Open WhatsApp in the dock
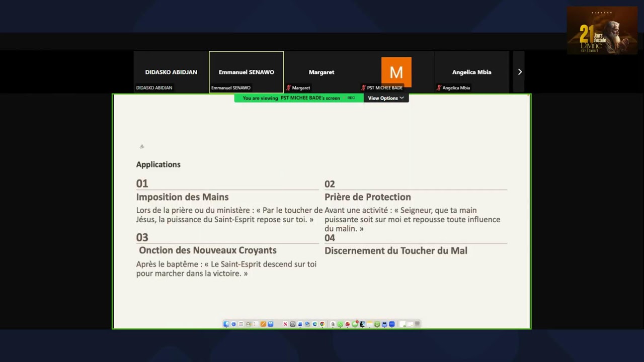The height and width of the screenshot is (362, 644). tap(340, 324)
